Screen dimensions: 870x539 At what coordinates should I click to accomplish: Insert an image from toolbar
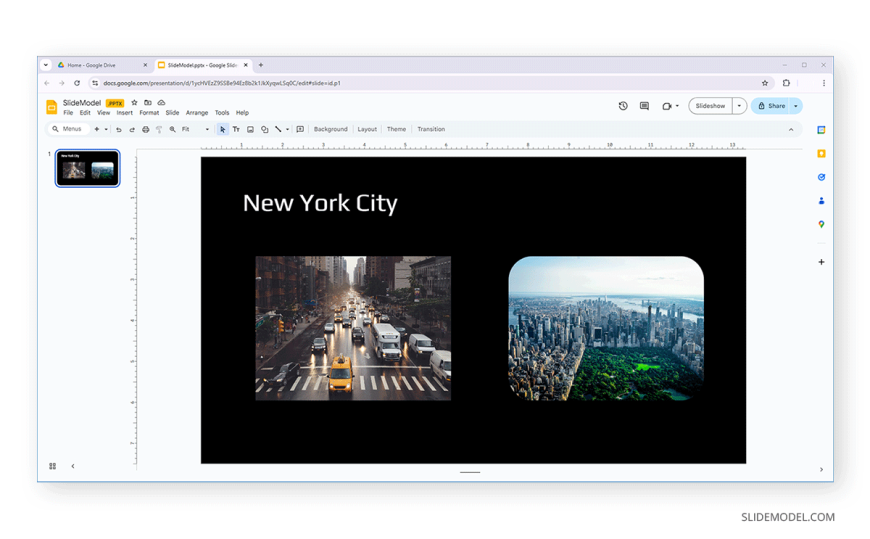(x=250, y=129)
